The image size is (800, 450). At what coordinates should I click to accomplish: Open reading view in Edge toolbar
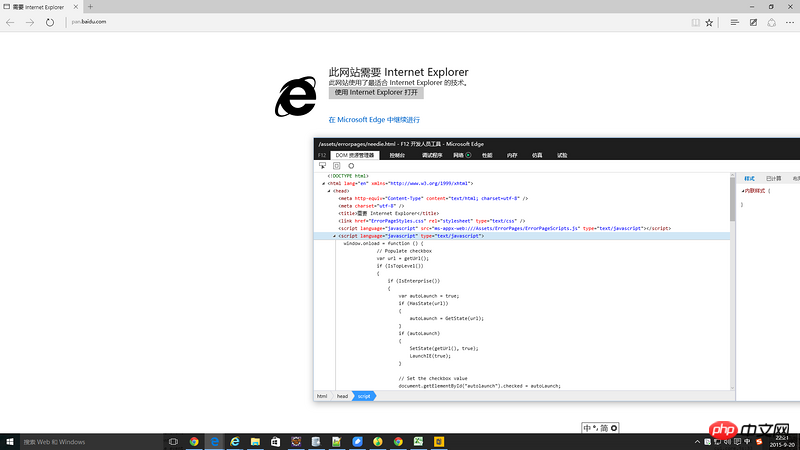695,22
